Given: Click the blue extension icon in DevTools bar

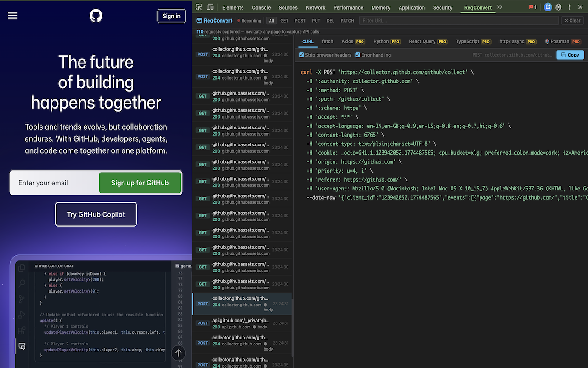Looking at the screenshot, I should [548, 7].
